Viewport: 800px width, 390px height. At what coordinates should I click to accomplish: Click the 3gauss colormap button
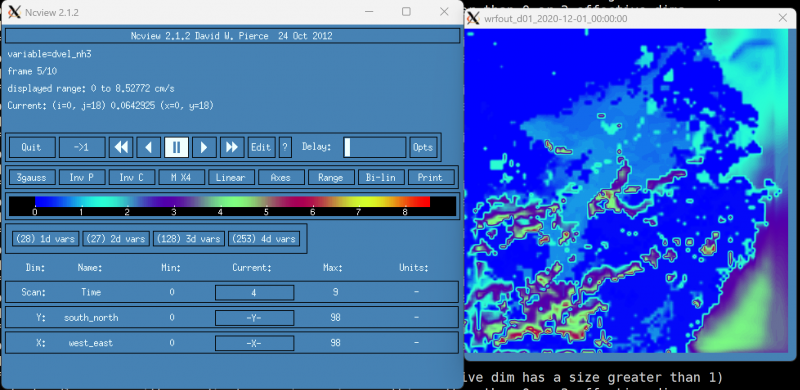tap(32, 178)
